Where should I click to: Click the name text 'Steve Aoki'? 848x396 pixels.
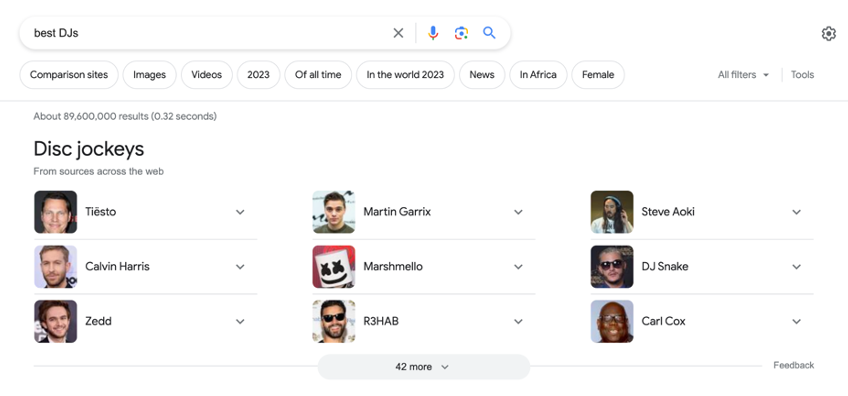click(x=668, y=212)
